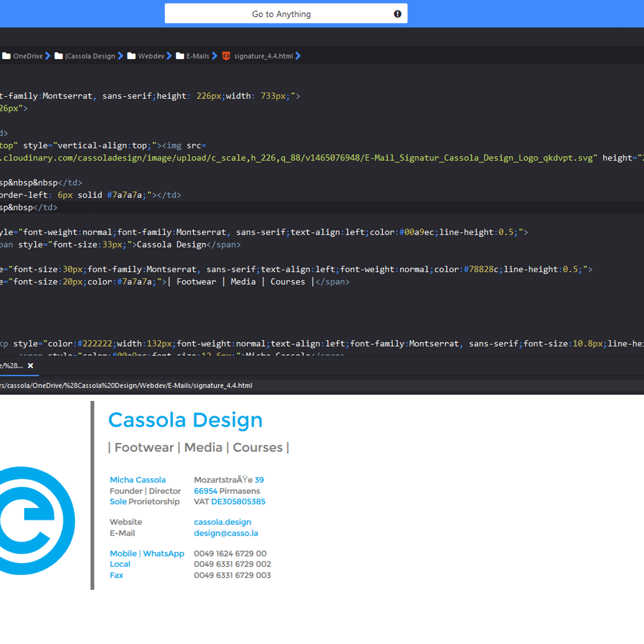
Task: Click the Sole Prorietorship text
Action: point(145,501)
